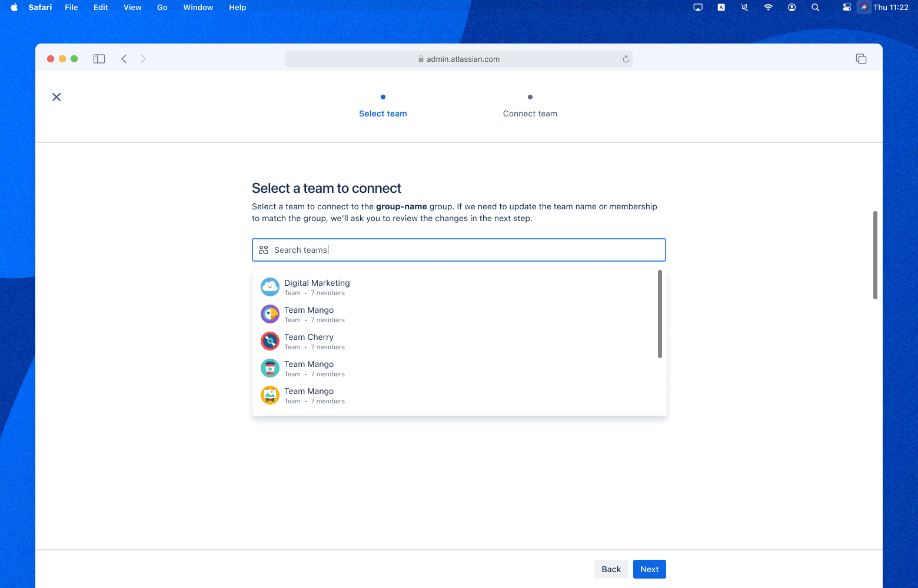The width and height of the screenshot is (918, 588).
Task: Click the Digital Marketing team avatar
Action: (x=270, y=286)
